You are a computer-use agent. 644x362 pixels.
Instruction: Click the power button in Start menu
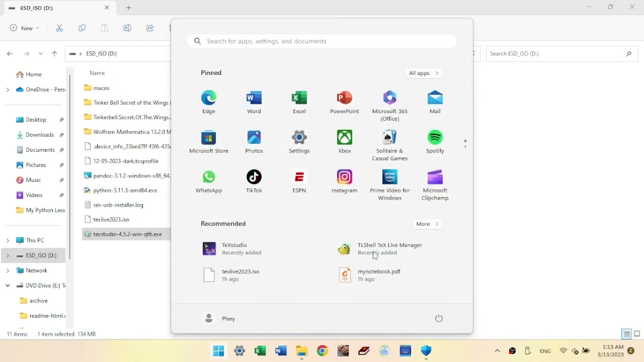point(439,318)
